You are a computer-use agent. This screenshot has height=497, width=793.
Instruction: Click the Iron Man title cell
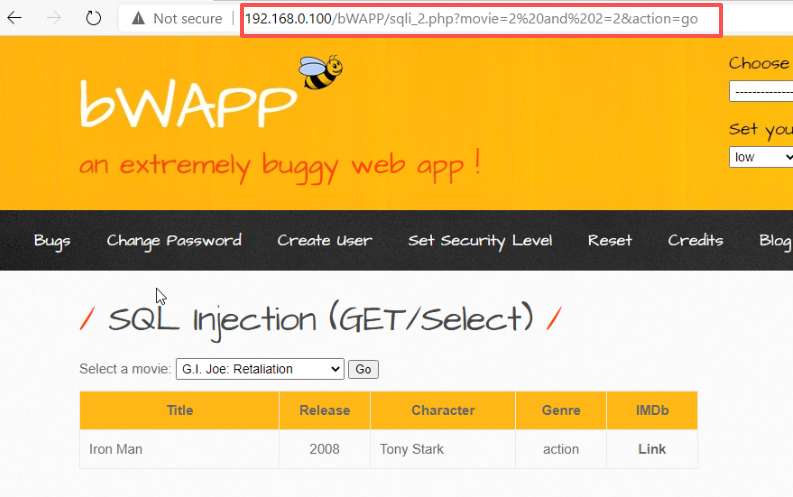tap(180, 449)
